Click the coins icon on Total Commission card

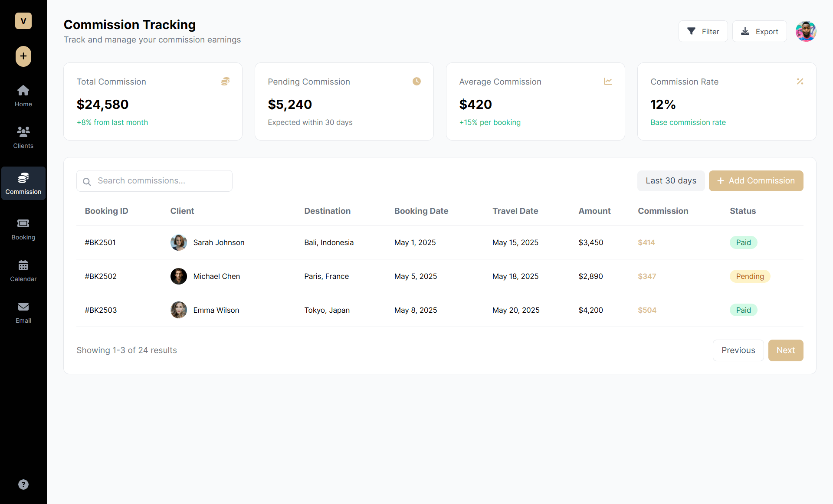tap(226, 82)
